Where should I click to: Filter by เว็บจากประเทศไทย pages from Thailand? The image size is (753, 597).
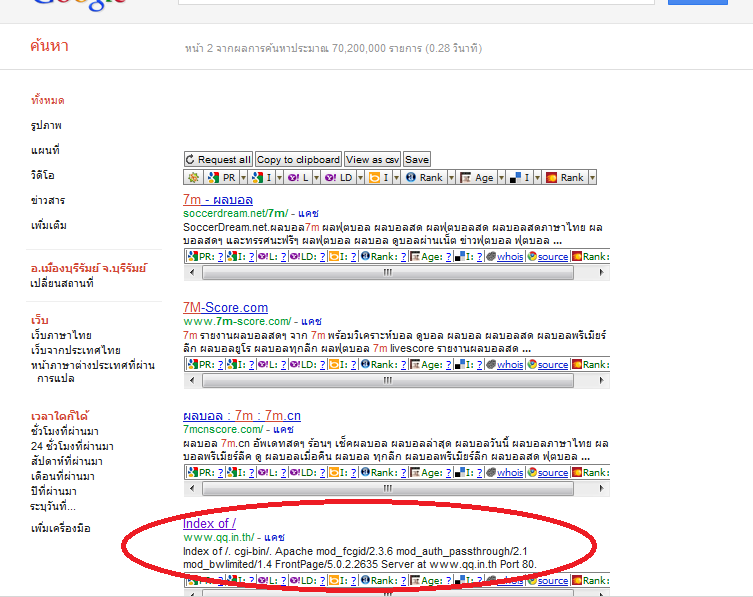click(76, 350)
